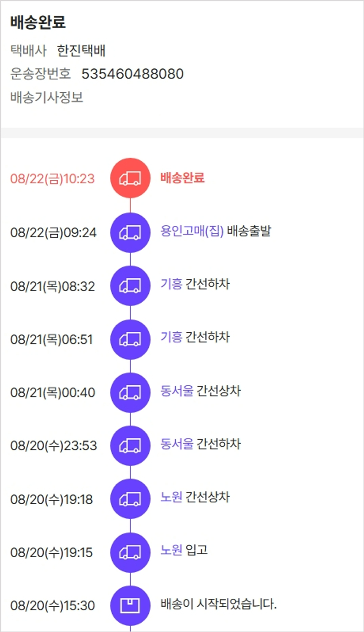Click the 한진택배 courier name
This screenshot has width=364, height=632.
click(x=81, y=51)
